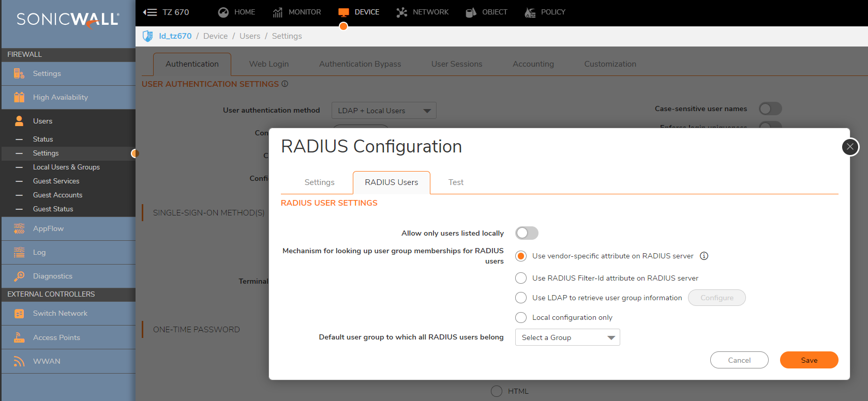Close the RADIUS Configuration dialog
The width and height of the screenshot is (868, 401).
(850, 147)
